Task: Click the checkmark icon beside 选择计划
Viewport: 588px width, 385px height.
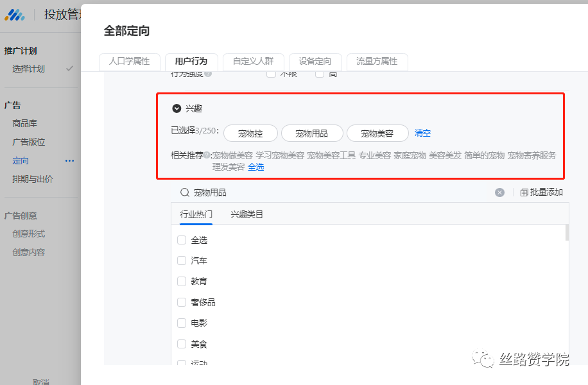Action: pyautogui.click(x=69, y=69)
